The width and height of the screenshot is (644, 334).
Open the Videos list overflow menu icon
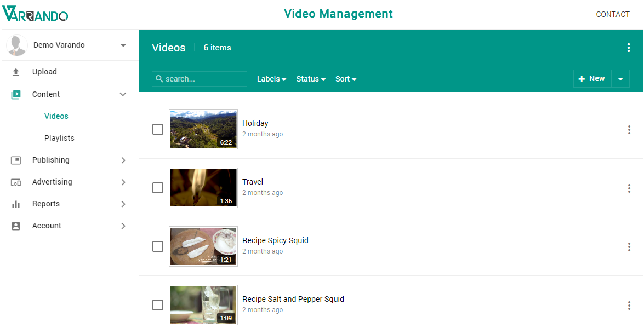click(629, 48)
